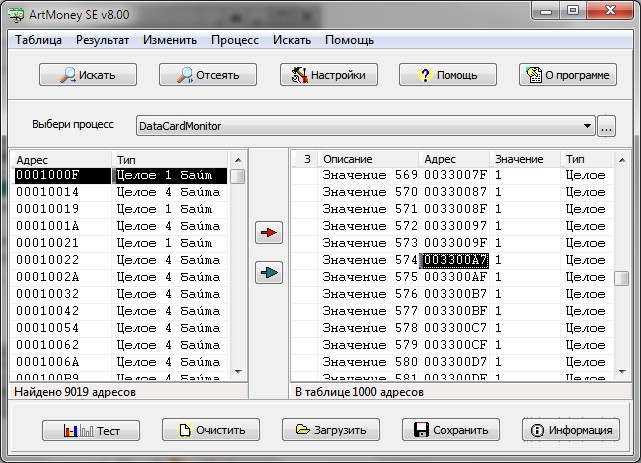The height and width of the screenshot is (463, 641).
Task: Select address 0001001A row
Action: [x=121, y=226]
